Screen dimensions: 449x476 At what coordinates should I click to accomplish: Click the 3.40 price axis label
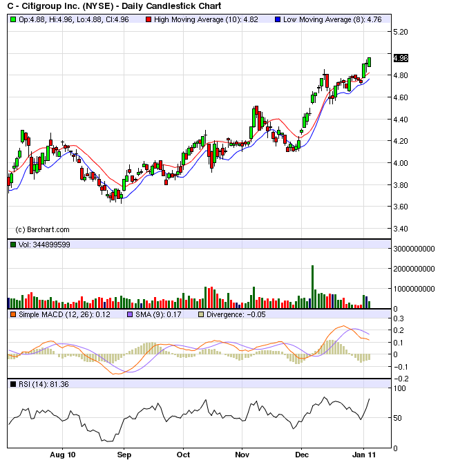click(401, 229)
